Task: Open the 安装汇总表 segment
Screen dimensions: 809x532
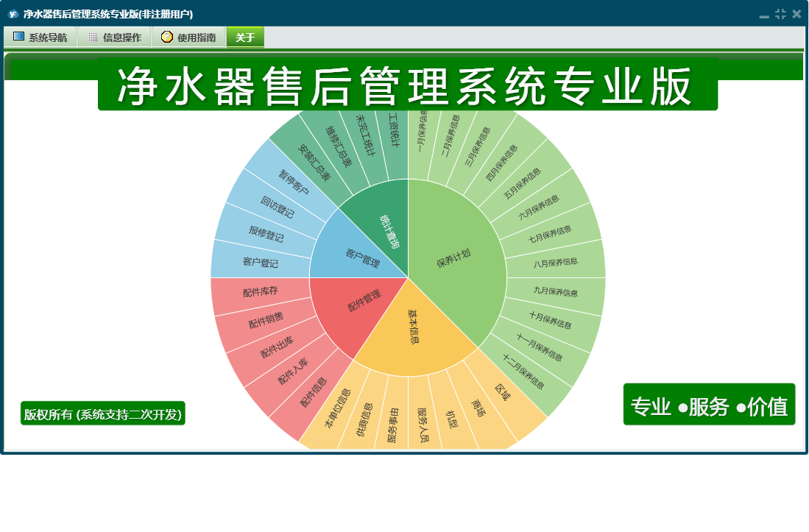Action: point(314,163)
